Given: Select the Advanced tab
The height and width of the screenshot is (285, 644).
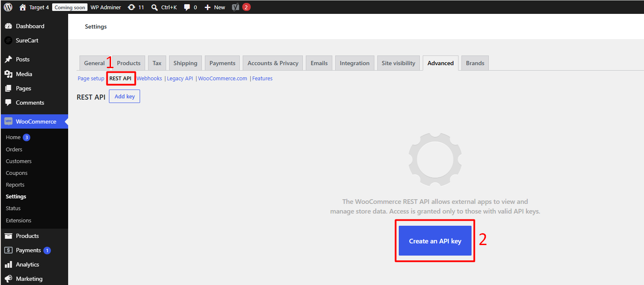Looking at the screenshot, I should click(x=440, y=63).
